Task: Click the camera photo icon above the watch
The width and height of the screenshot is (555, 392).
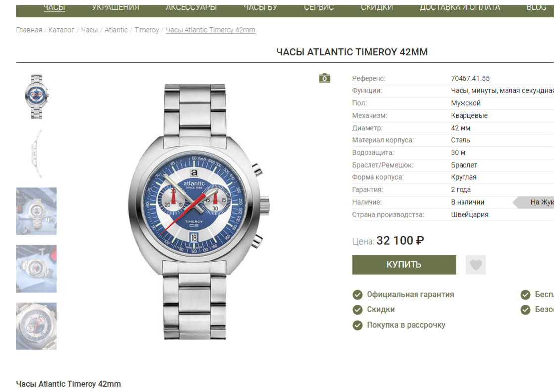Action: [x=324, y=78]
